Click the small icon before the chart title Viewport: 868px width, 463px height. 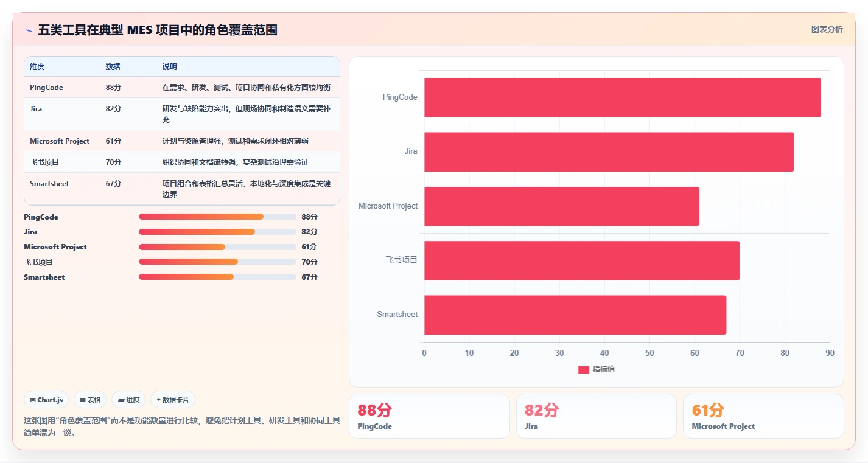(x=29, y=30)
